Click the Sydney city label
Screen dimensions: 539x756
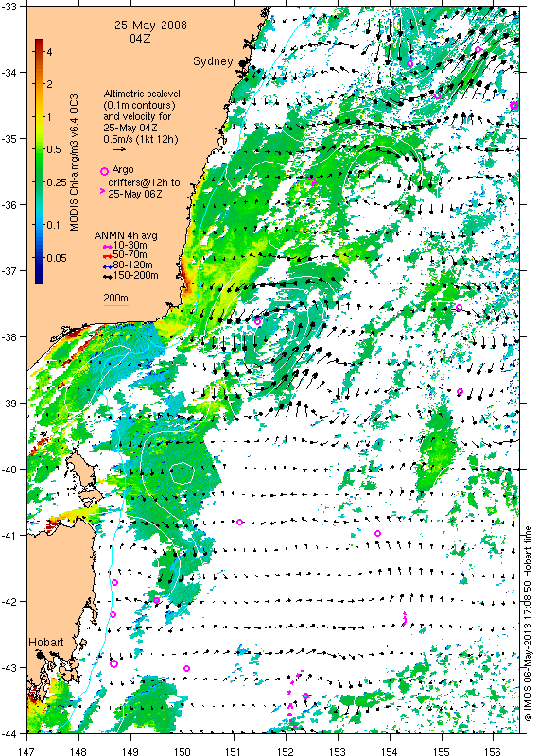tap(213, 61)
